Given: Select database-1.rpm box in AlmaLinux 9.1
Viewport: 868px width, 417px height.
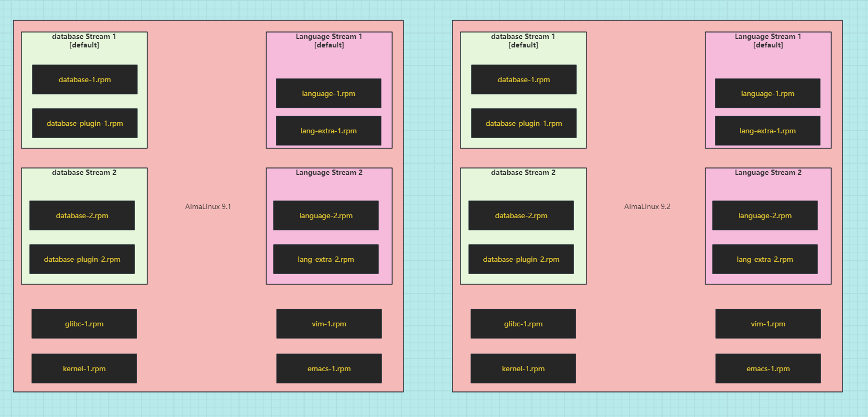Looking at the screenshot, I should [x=84, y=79].
